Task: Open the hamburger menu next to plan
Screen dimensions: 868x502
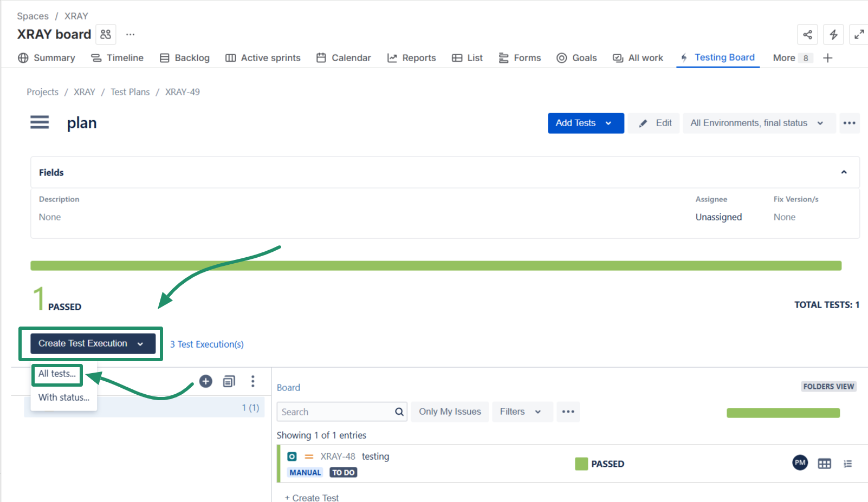Action: tap(40, 122)
